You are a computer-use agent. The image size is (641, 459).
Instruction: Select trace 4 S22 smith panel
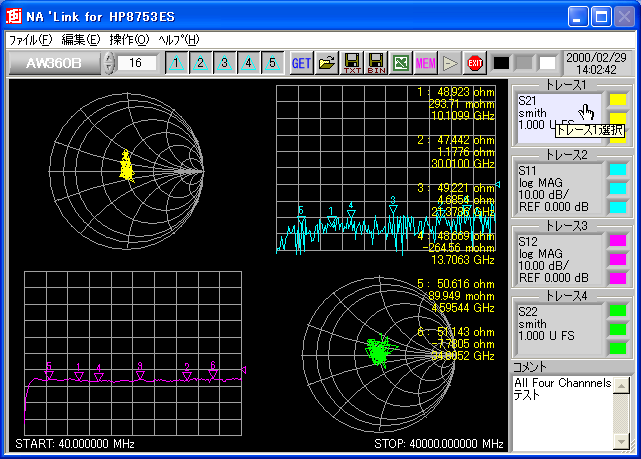[558, 329]
